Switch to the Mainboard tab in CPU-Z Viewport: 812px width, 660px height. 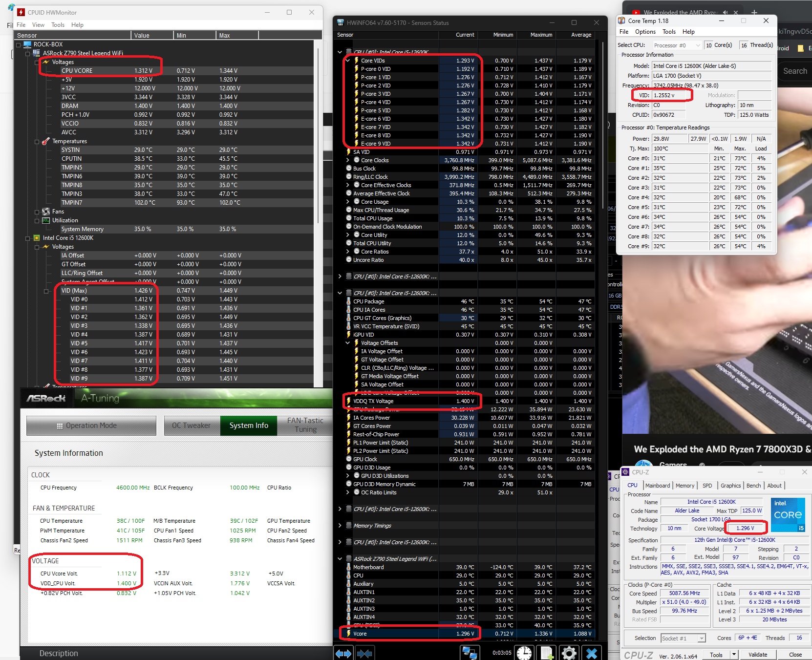point(657,486)
